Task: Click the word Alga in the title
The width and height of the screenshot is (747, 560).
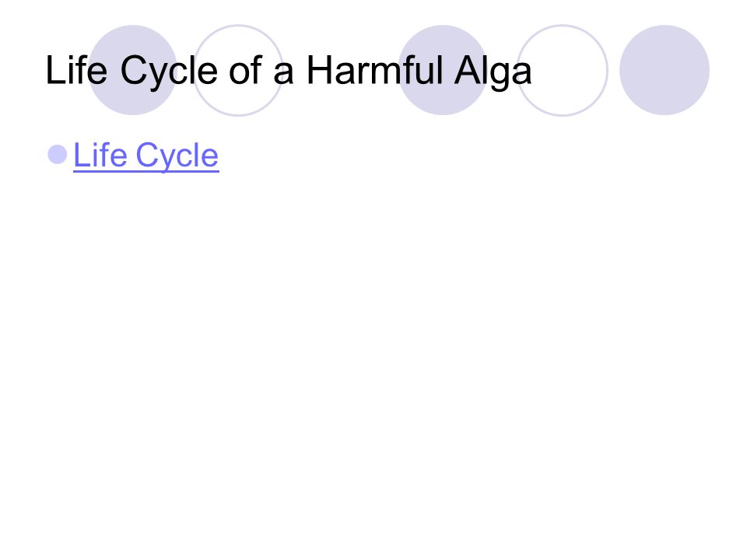Action: [x=493, y=72]
